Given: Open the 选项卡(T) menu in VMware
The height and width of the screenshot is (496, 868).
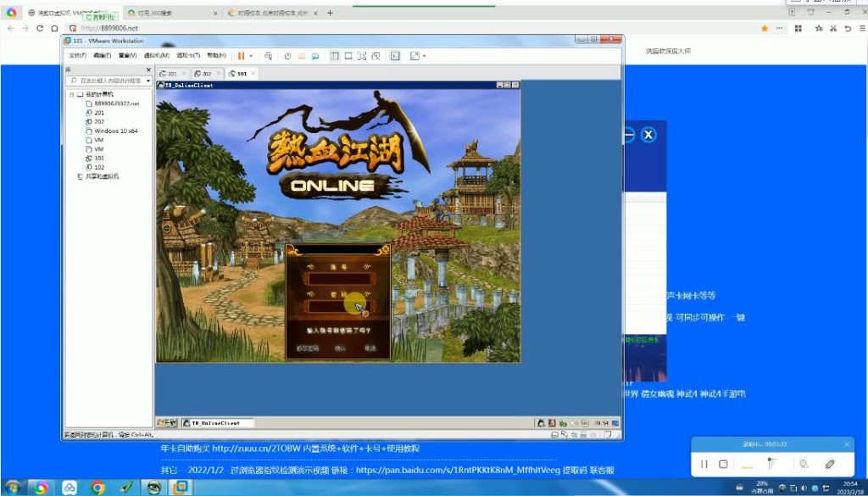Looking at the screenshot, I should [188, 56].
